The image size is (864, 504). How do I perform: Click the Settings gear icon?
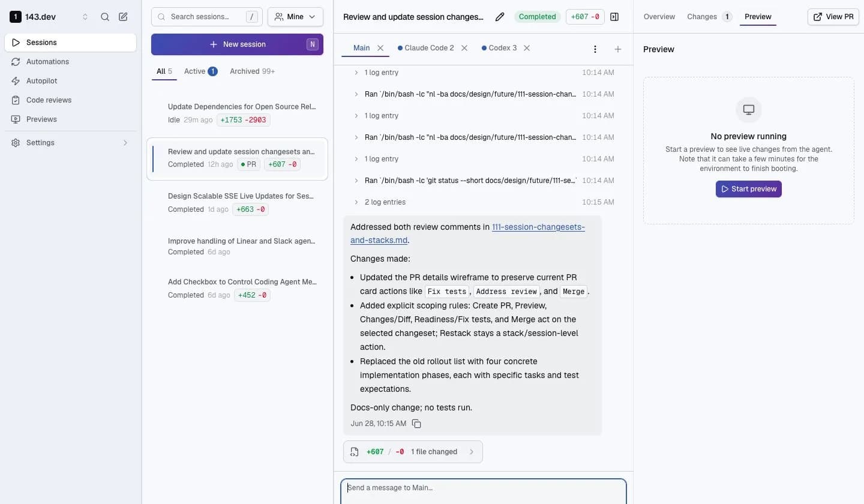16,143
